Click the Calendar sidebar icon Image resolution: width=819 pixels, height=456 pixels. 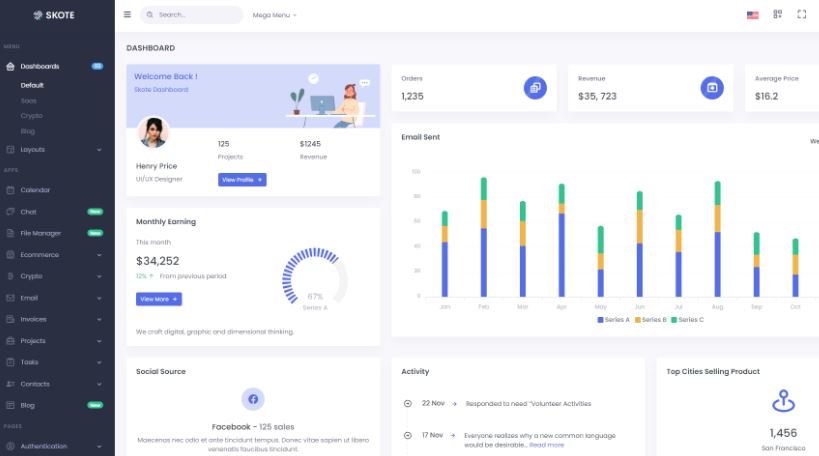[10, 190]
